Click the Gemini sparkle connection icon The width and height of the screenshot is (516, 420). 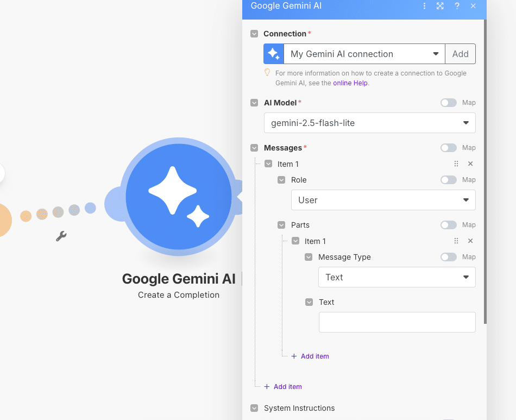273,54
